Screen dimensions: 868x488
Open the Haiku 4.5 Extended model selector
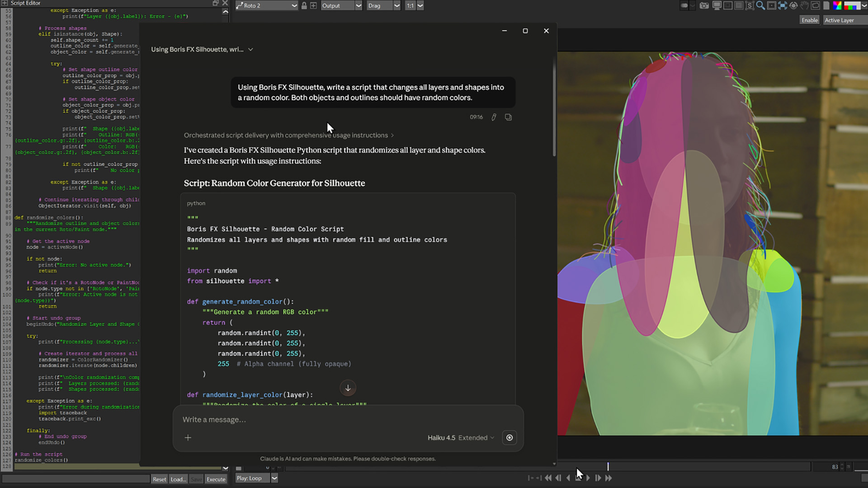[x=461, y=437]
